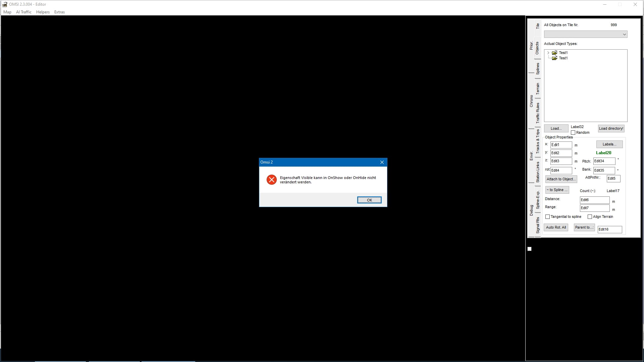Expand the first Test1 tree node
The height and width of the screenshot is (362, 644).
pos(548,53)
